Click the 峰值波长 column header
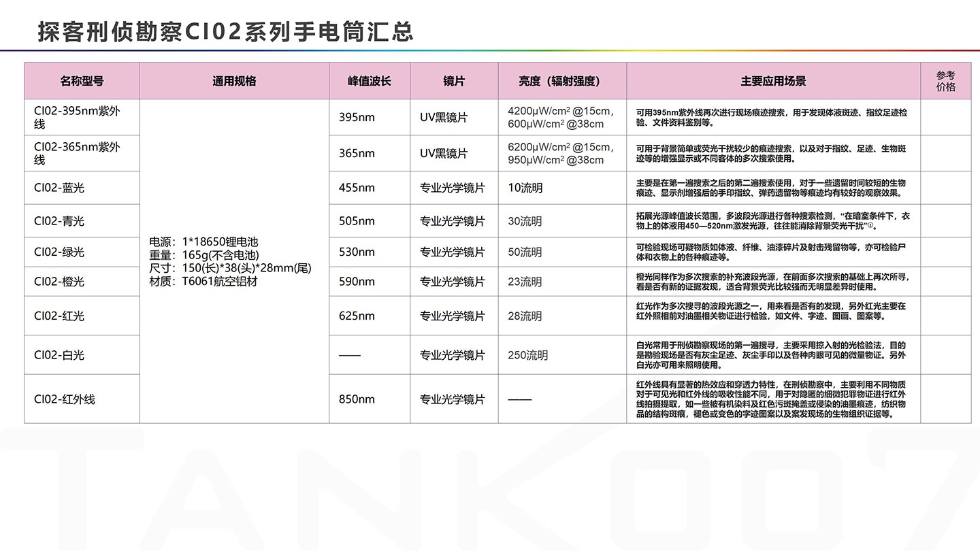 [x=369, y=80]
